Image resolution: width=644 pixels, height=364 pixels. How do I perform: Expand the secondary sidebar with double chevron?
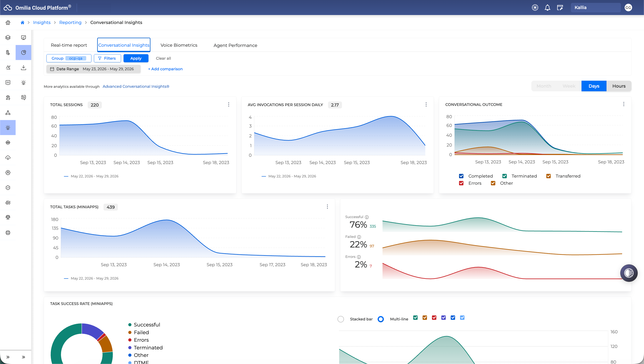(24, 357)
